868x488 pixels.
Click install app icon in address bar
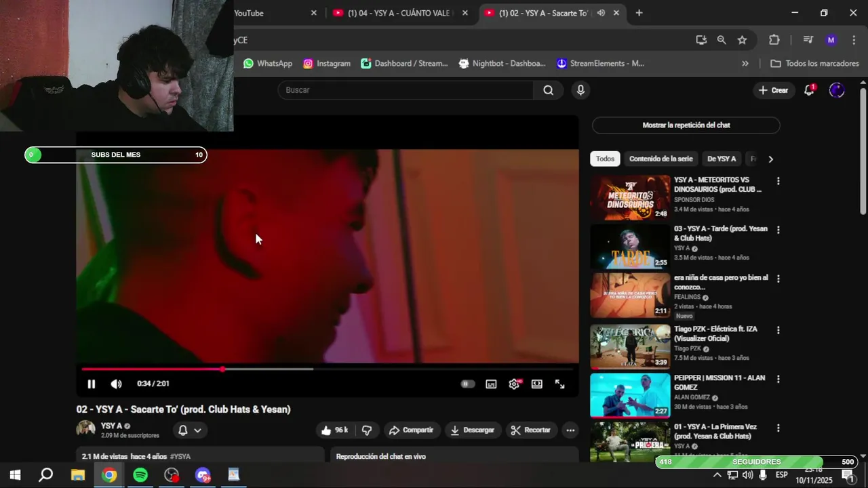(701, 40)
